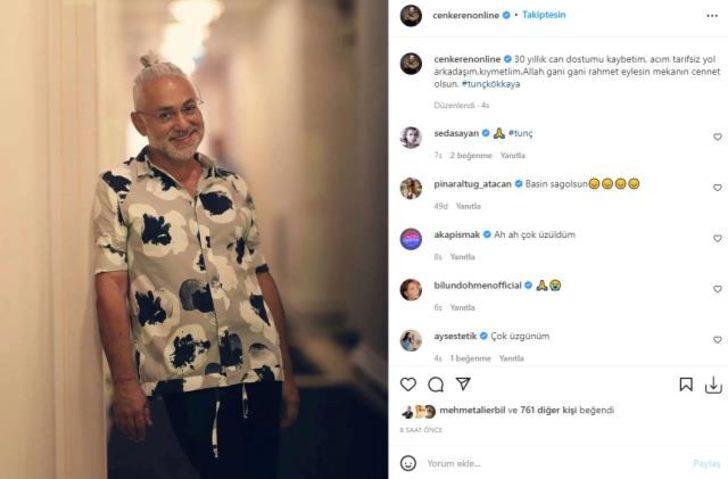The height and width of the screenshot is (479, 728).
Task: Like sedasayan's comment
Action: [717, 137]
